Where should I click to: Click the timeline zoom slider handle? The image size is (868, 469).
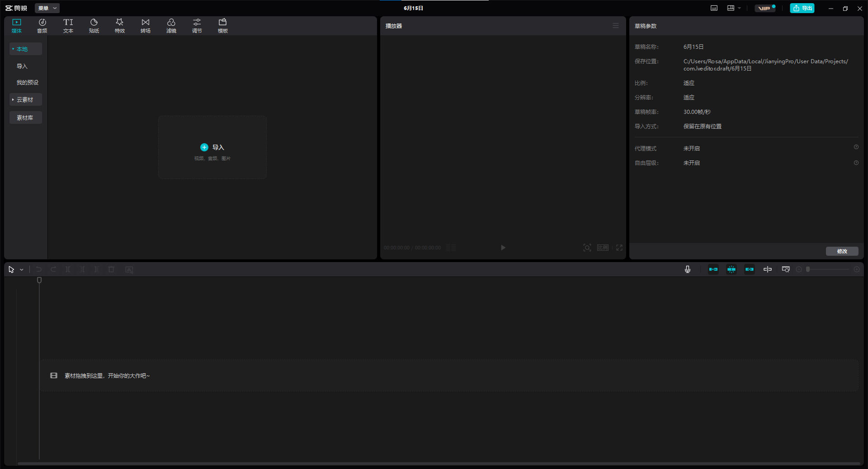point(808,269)
